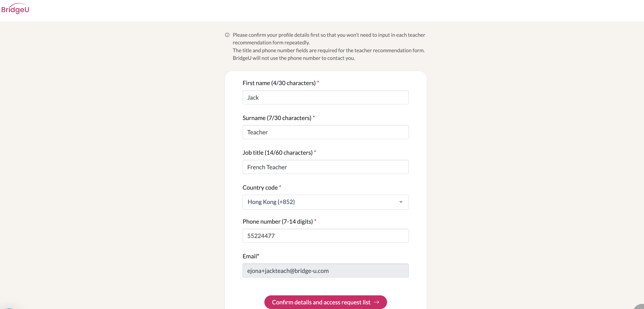Click into the Phone number field 55224477
644x309 pixels.
point(325,236)
